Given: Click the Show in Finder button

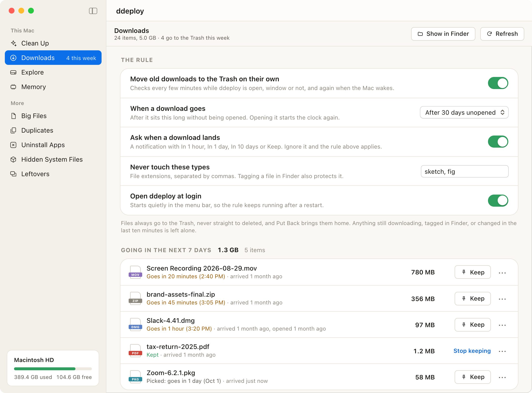Looking at the screenshot, I should click(443, 34).
